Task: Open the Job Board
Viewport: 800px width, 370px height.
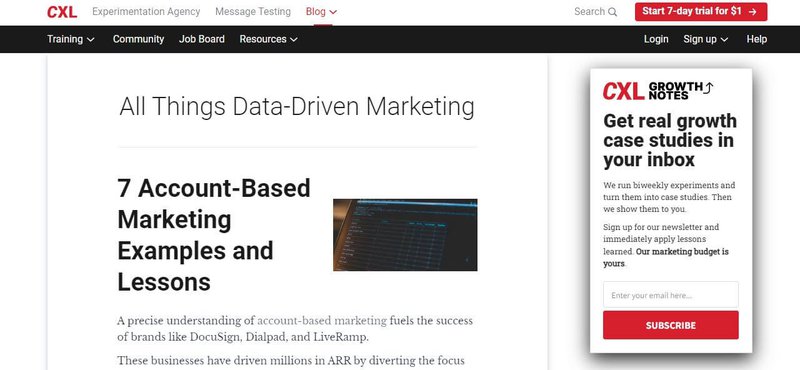Action: (202, 39)
